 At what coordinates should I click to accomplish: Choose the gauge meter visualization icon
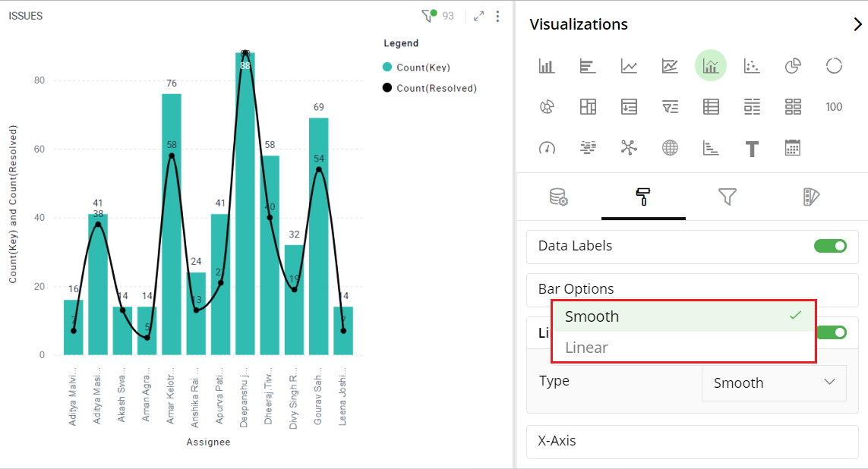click(x=547, y=148)
